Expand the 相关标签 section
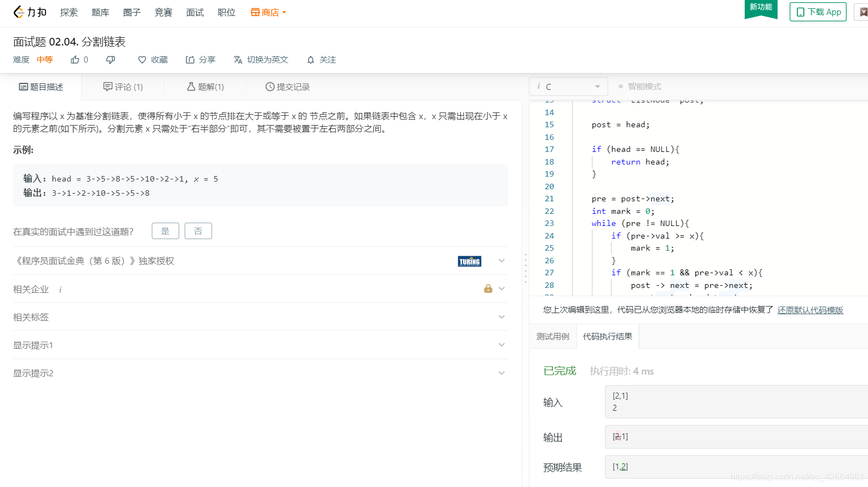The width and height of the screenshot is (868, 487). tap(260, 317)
